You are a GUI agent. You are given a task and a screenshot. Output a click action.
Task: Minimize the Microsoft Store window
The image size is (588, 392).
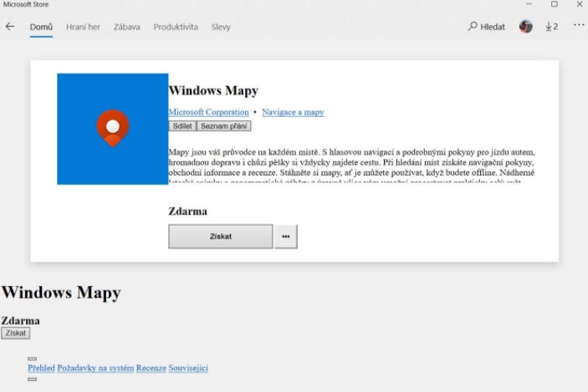[x=529, y=4]
